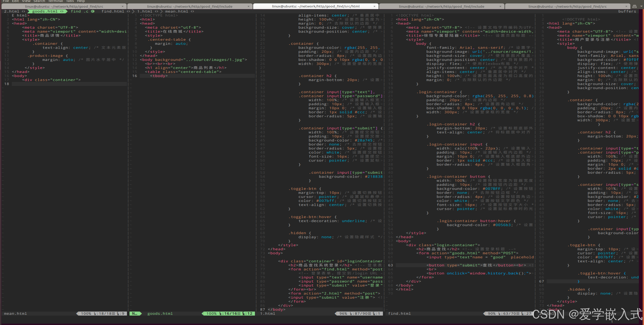Switch to the src/html terminal tab

(x=316, y=6)
